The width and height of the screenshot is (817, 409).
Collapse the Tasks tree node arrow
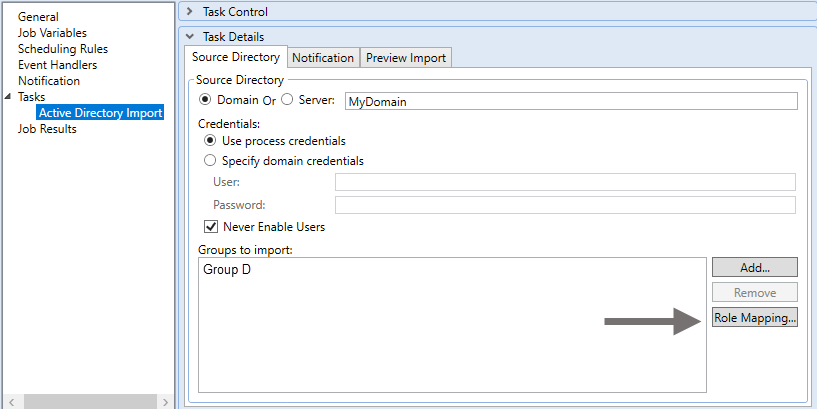(9, 97)
